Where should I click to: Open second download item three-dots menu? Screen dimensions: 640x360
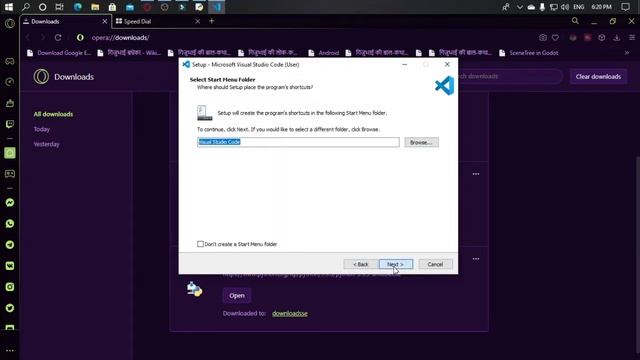pyautogui.click(x=476, y=259)
